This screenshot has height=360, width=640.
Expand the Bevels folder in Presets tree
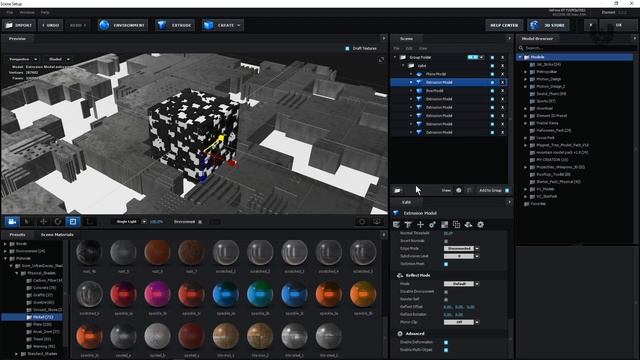(5, 244)
